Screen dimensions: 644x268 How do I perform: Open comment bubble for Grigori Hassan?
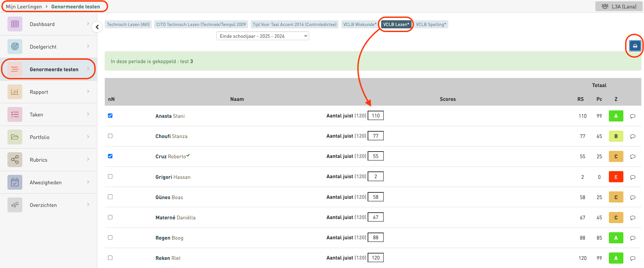point(633,177)
